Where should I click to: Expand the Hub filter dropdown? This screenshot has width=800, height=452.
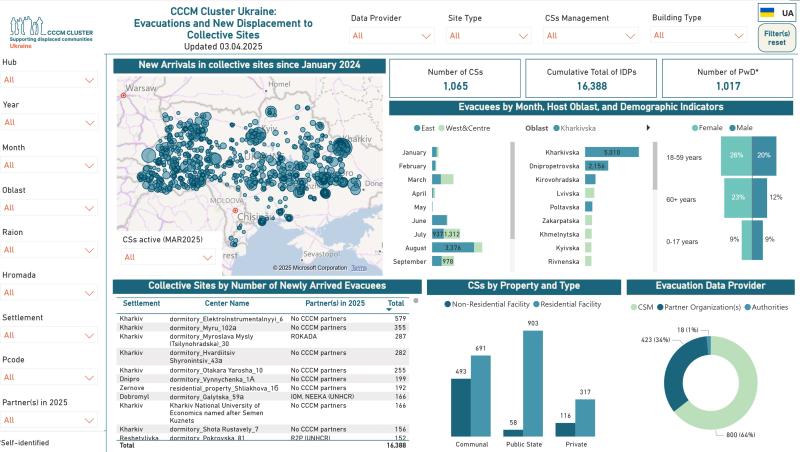50,80
